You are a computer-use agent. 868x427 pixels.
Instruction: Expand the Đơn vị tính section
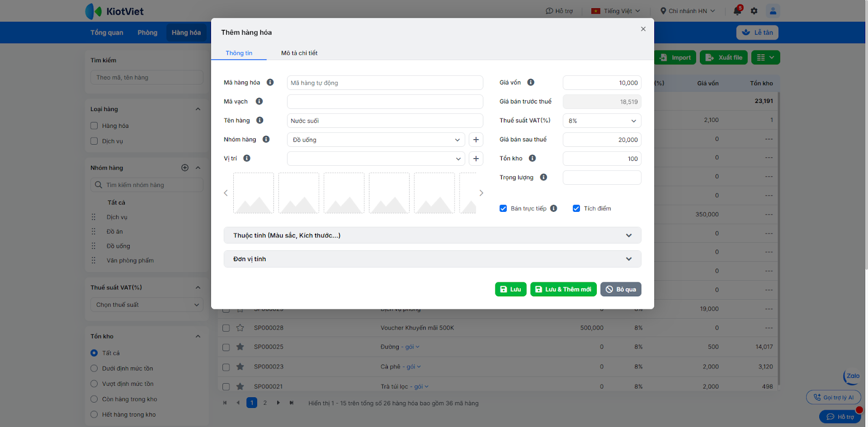(x=432, y=259)
